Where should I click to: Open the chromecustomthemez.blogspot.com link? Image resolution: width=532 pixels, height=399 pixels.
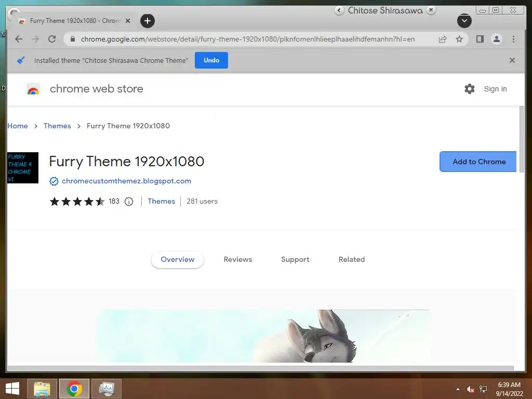pos(127,181)
